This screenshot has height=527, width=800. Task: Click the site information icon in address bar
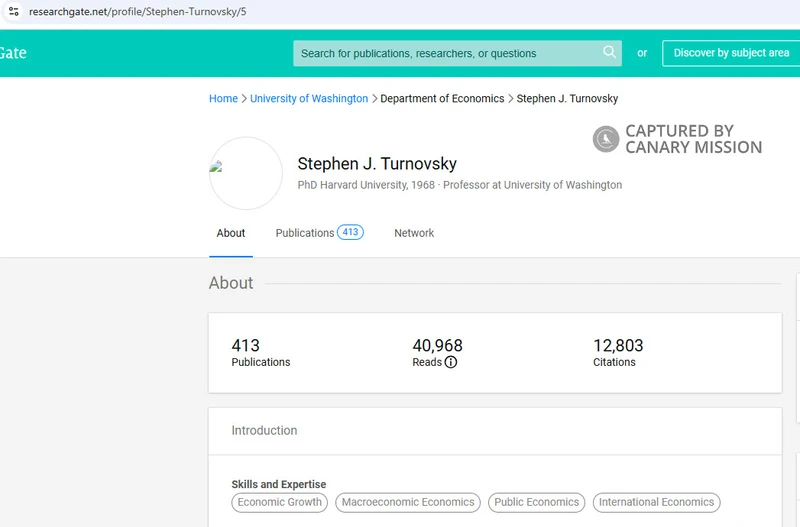pos(14,11)
